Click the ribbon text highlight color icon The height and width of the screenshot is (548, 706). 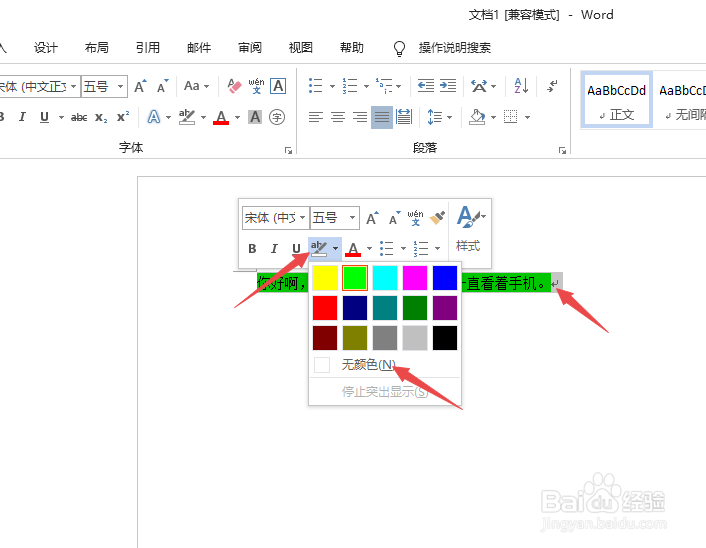(186, 117)
